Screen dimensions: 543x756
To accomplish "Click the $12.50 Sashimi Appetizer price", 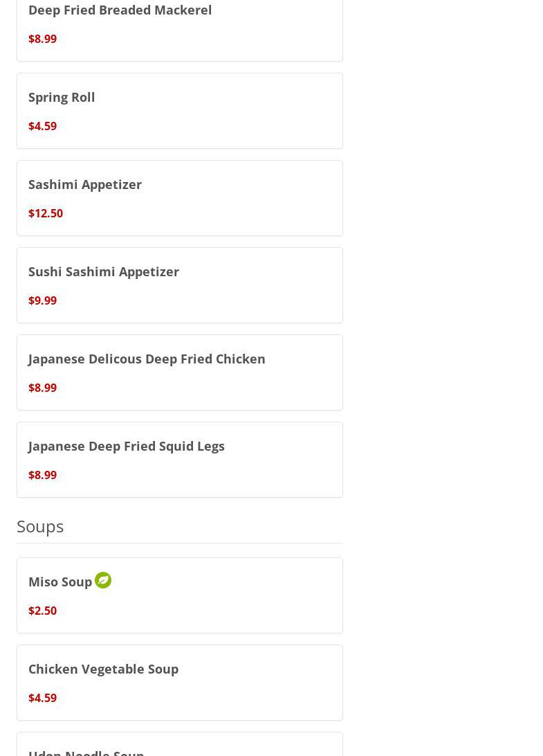I will 46,213.
